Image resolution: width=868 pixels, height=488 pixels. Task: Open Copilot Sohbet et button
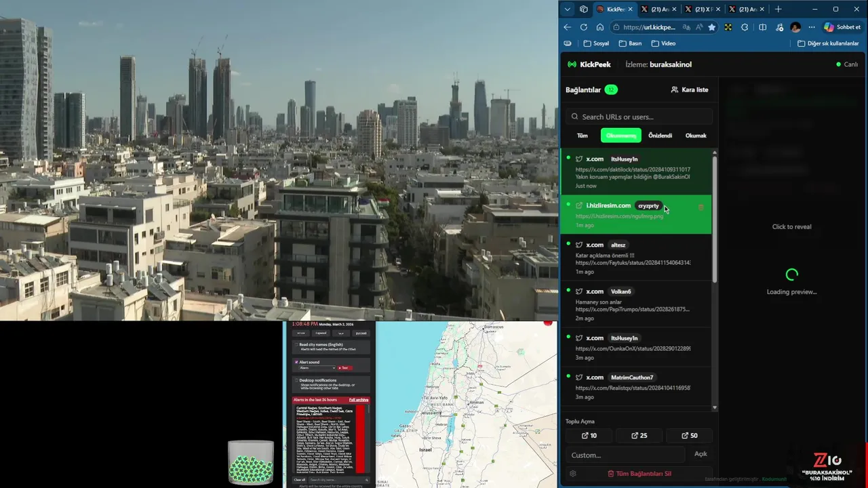[842, 27]
